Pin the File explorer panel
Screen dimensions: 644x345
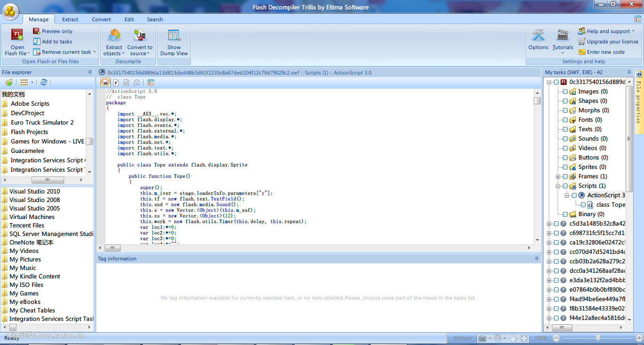90,72
